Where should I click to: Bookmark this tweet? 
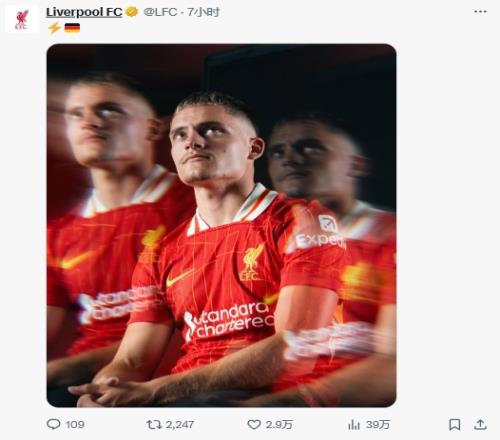click(455, 425)
